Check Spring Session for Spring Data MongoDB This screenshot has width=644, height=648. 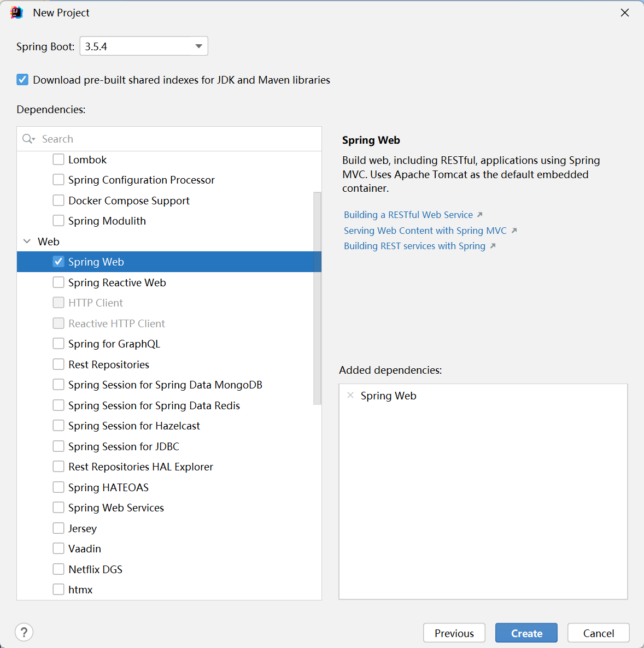(58, 385)
